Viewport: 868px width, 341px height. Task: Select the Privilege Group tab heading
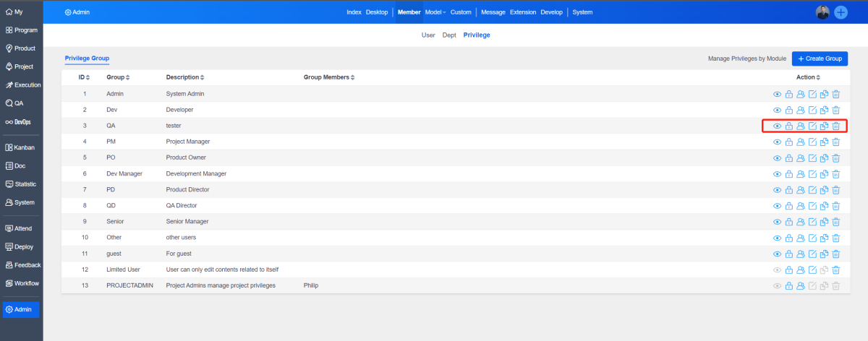[87, 58]
